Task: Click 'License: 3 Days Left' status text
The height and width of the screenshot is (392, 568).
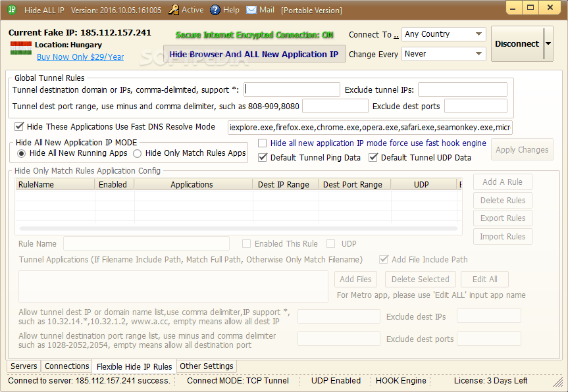Action: click(x=490, y=381)
